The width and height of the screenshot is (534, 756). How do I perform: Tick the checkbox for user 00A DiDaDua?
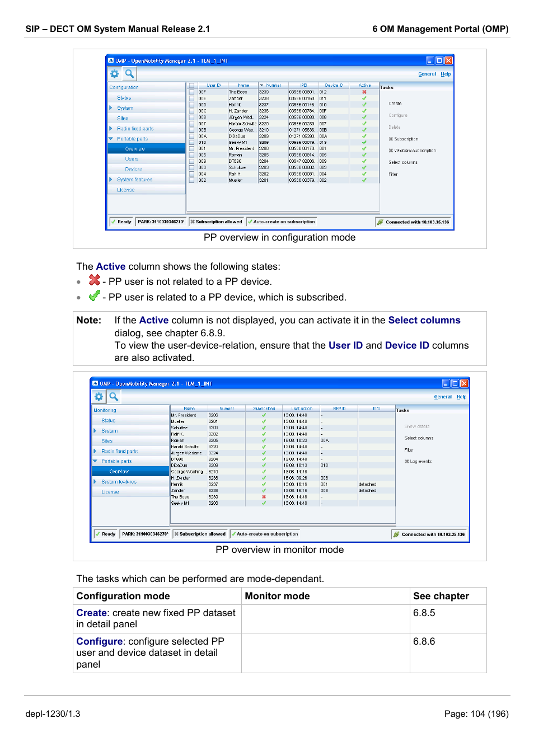192,136
